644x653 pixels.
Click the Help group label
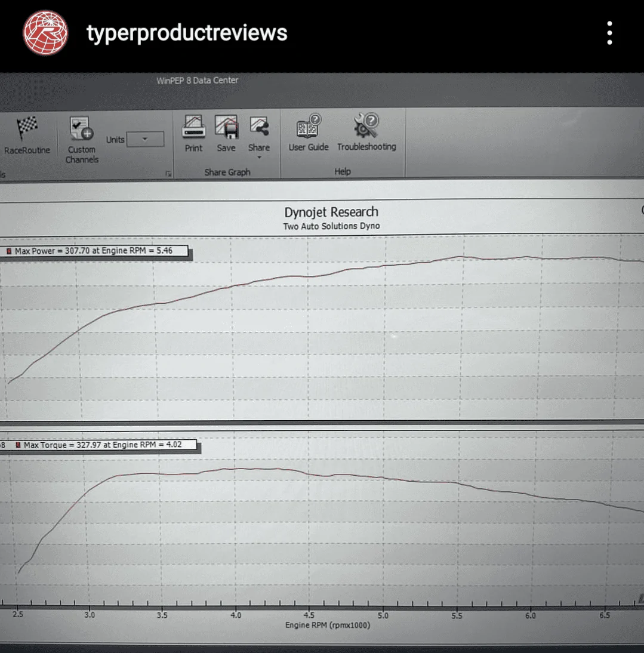point(343,171)
